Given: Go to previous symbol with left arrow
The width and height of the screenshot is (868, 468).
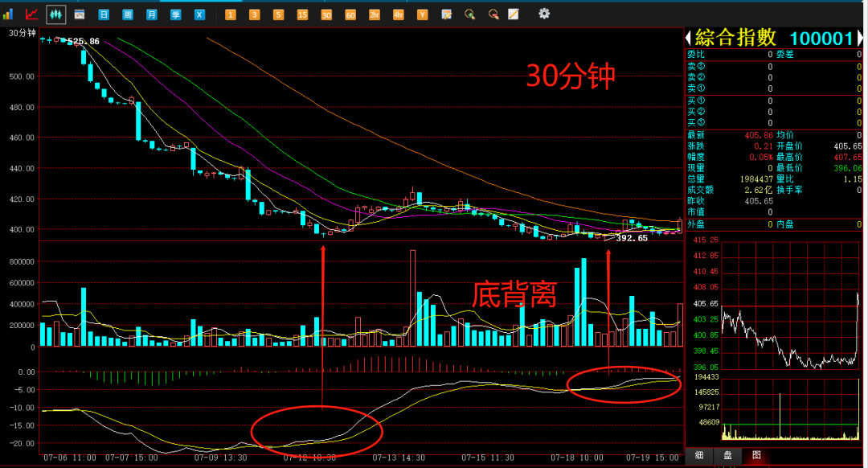Looking at the screenshot, I should tap(688, 39).
